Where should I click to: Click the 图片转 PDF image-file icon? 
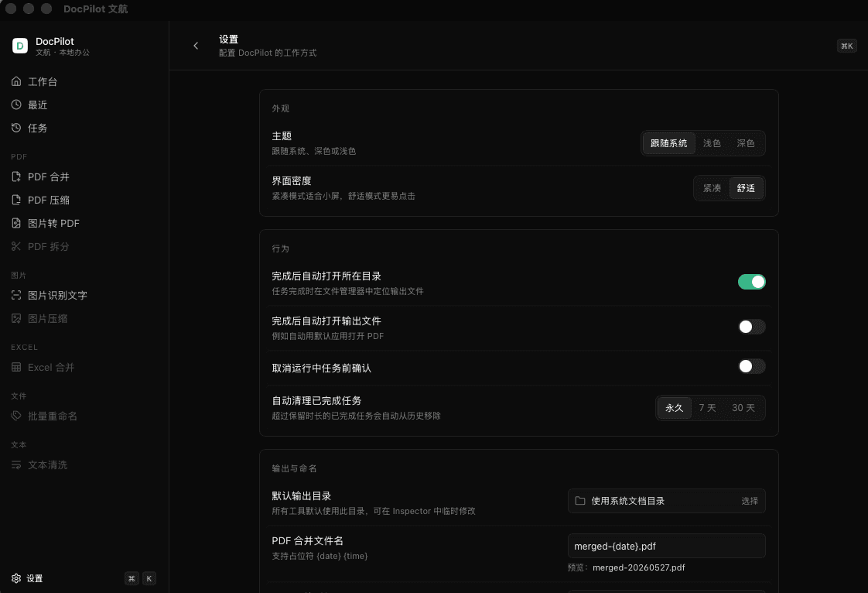pos(16,224)
